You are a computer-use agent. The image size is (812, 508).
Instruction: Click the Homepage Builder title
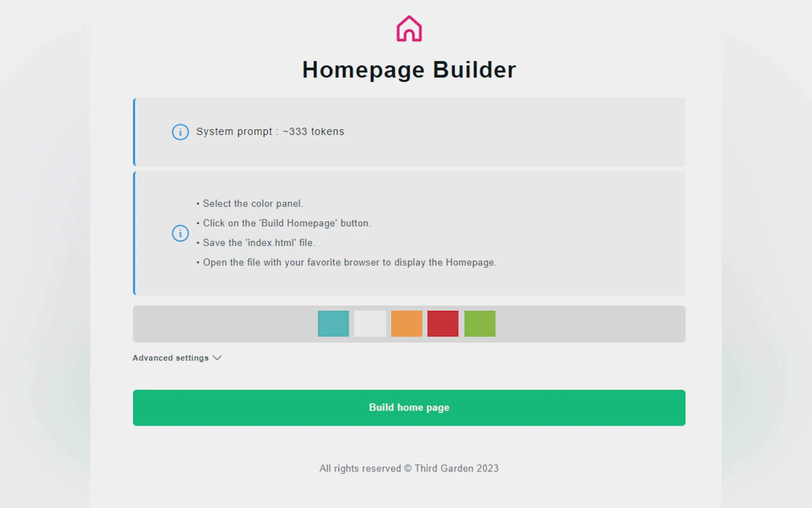point(409,70)
